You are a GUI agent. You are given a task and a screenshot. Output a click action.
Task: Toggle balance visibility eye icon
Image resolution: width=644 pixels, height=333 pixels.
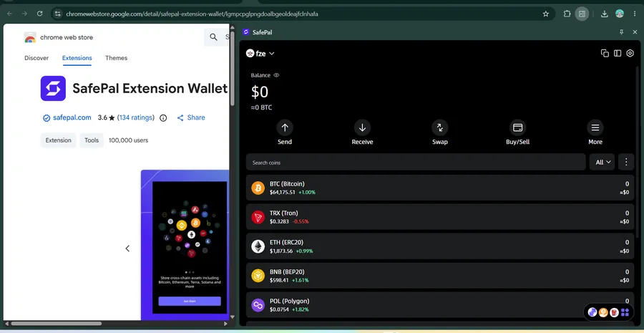276,75
